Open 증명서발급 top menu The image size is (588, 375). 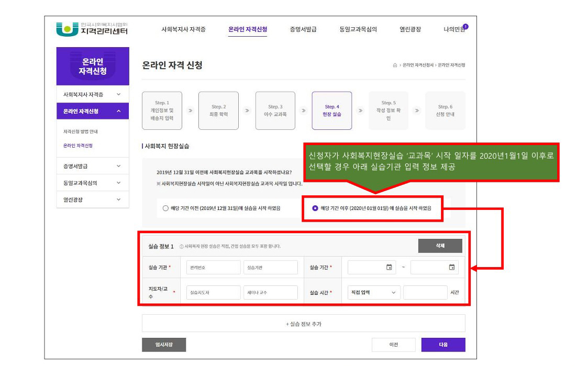303,29
